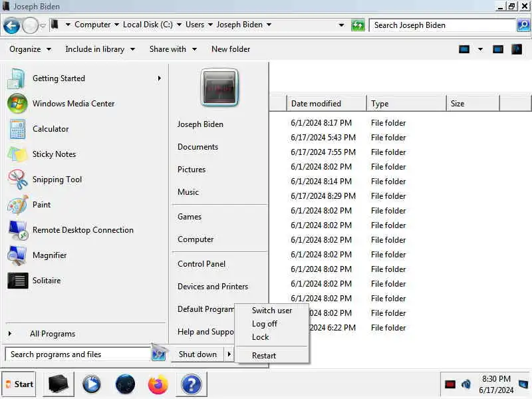Click the Start button
532x399 pixels.
tap(19, 384)
